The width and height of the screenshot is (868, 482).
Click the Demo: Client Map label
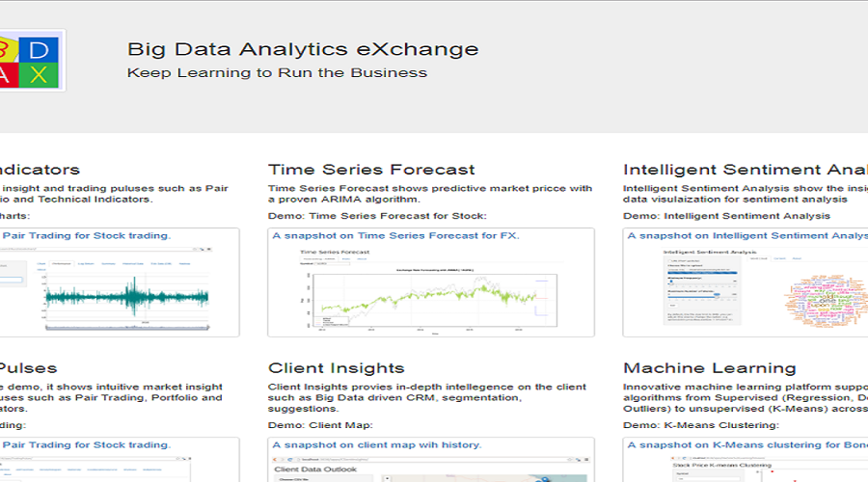click(x=319, y=425)
